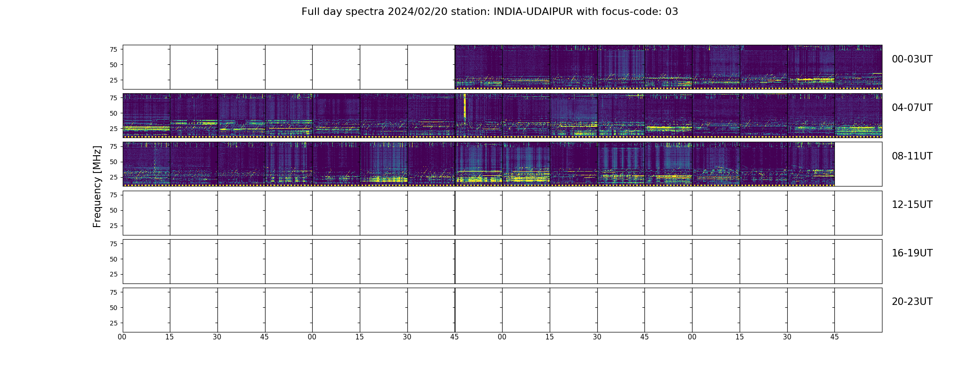This screenshot has width=980, height=373.
Task: Click the empty first panel of the 12-15UT row
Action: [x=147, y=213]
